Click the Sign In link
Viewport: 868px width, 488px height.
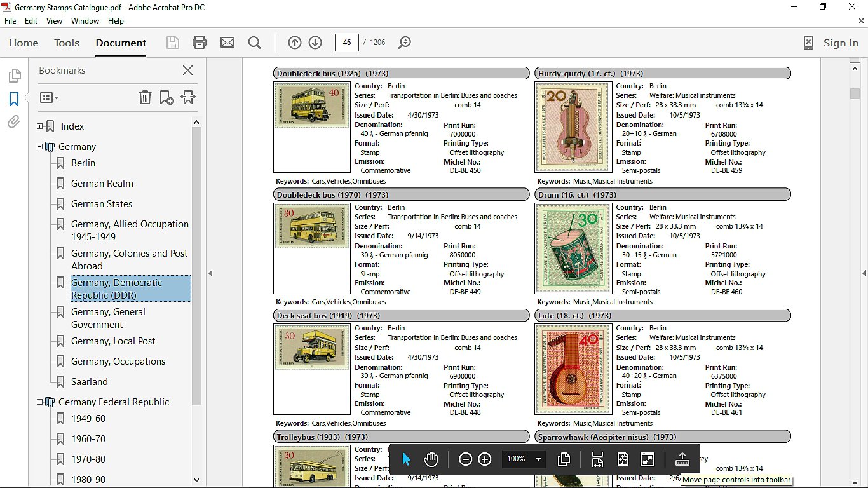(x=840, y=43)
